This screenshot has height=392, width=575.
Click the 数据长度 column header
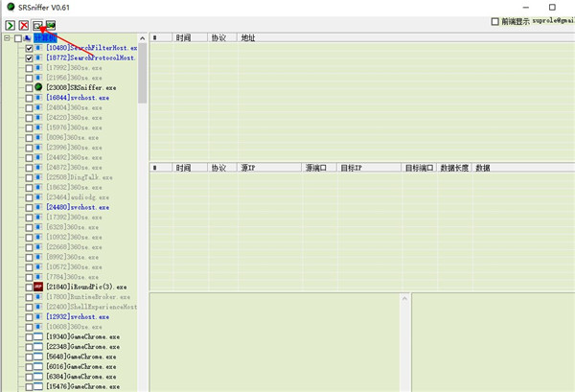(x=455, y=167)
